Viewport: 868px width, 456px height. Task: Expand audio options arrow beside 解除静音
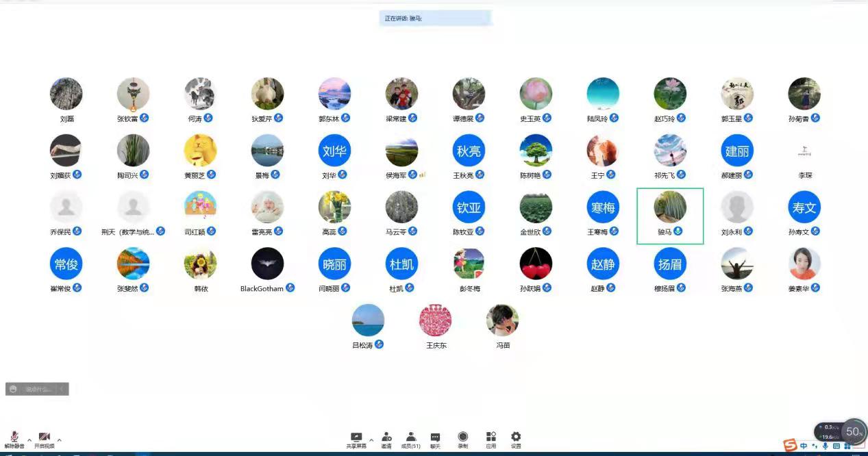click(x=29, y=440)
